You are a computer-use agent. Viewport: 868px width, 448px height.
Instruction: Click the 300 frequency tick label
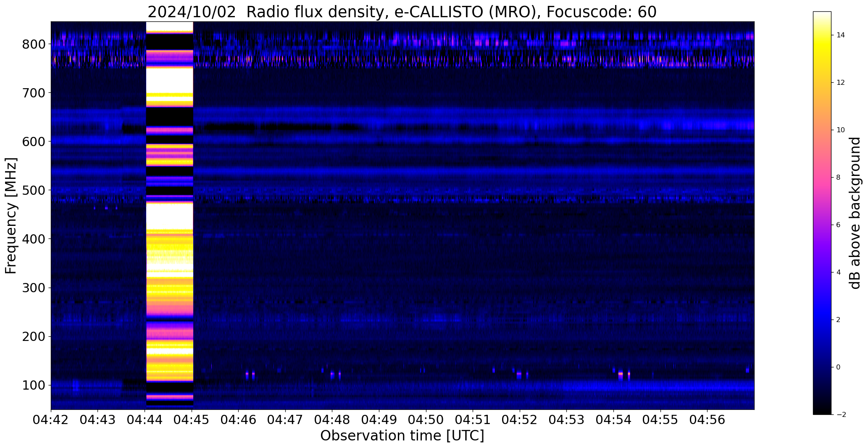pyautogui.click(x=34, y=288)
